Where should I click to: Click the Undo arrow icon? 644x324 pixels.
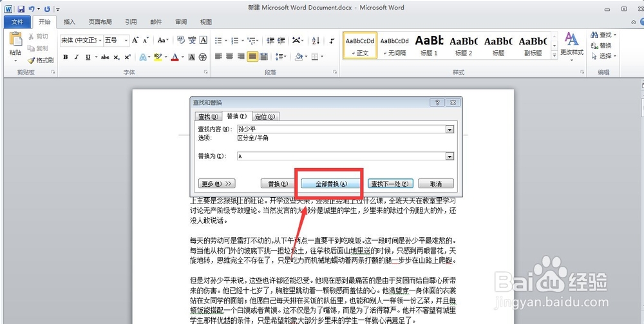click(32, 8)
